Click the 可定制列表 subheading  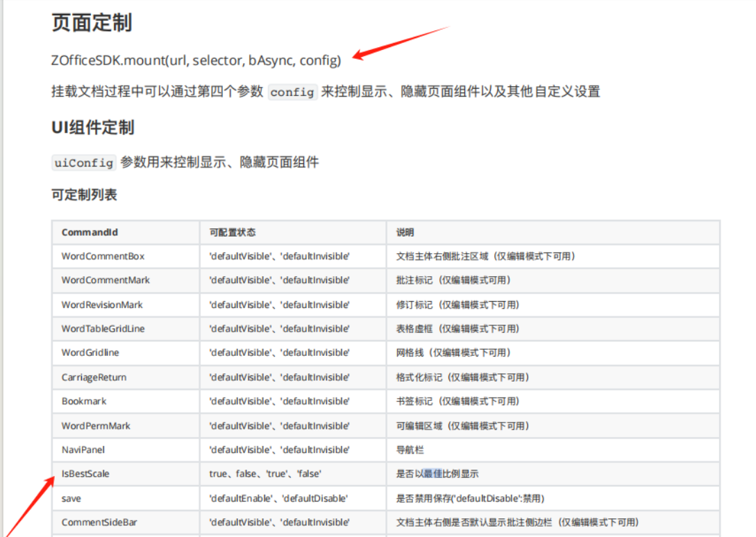pos(84,195)
